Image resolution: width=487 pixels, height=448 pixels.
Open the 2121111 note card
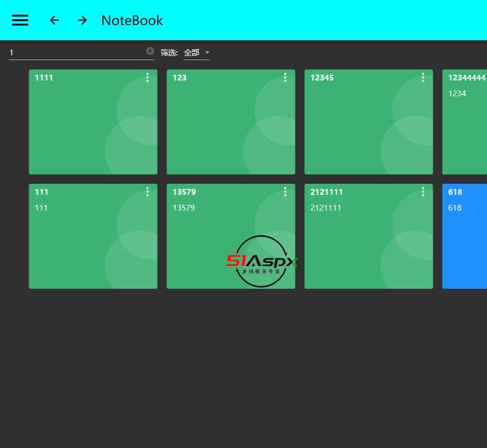(368, 236)
